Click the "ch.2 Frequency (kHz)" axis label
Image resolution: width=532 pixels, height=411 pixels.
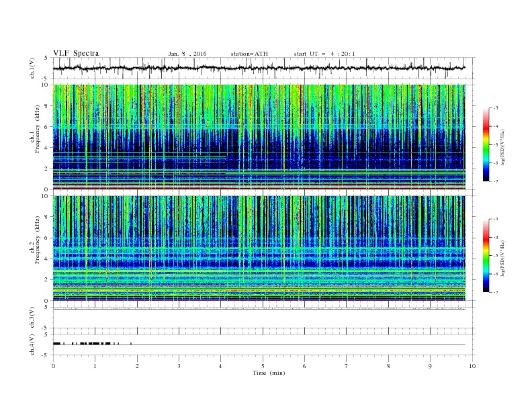[35, 240]
